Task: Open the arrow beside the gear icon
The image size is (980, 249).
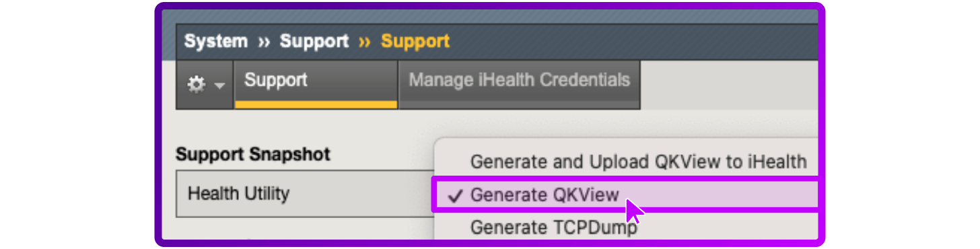Action: click(219, 85)
